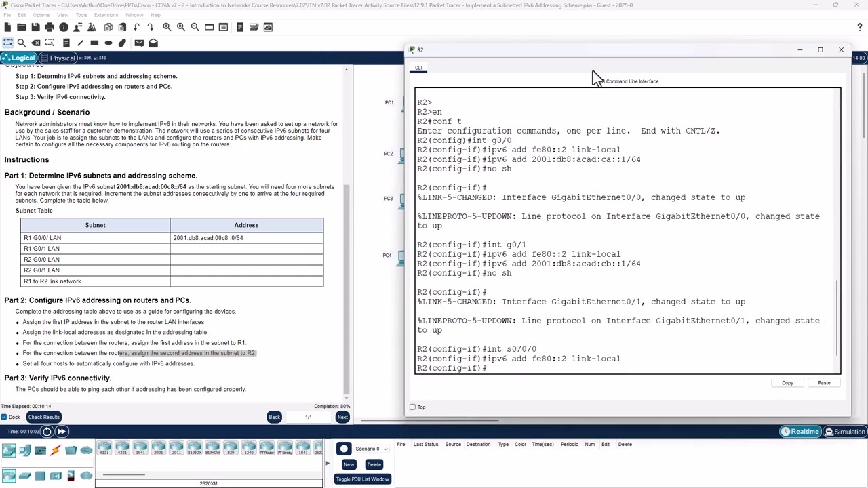Open the View menu
The width and height of the screenshot is (868, 488).
[62, 15]
